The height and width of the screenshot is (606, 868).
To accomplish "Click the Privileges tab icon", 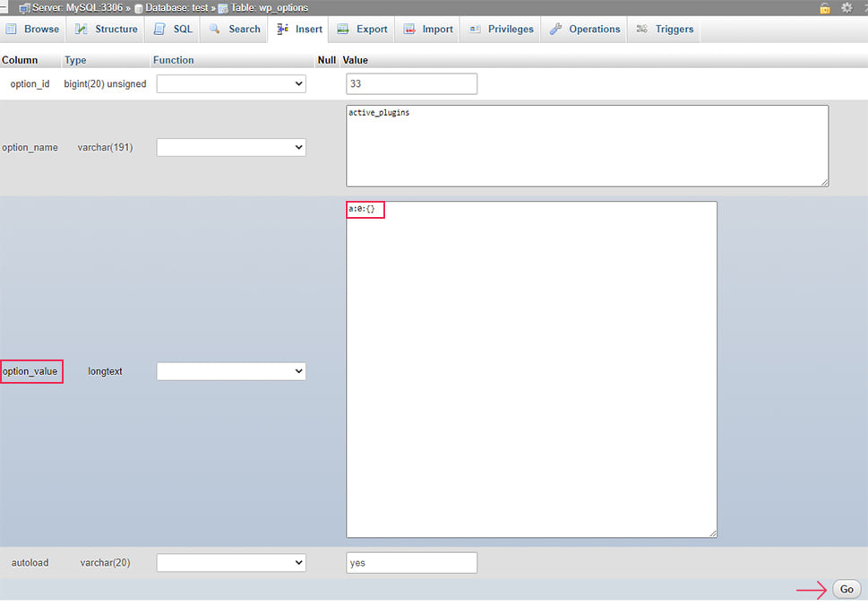I will click(475, 29).
